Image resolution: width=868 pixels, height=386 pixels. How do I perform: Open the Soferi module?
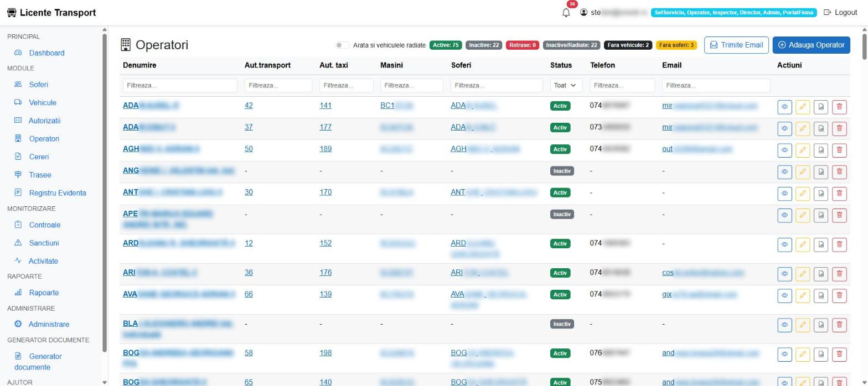(38, 85)
